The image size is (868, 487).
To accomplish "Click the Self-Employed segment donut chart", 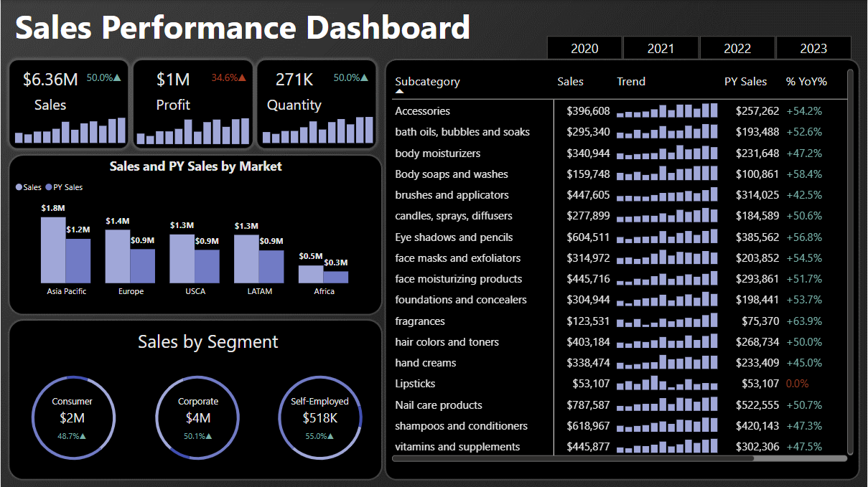I will coord(319,417).
